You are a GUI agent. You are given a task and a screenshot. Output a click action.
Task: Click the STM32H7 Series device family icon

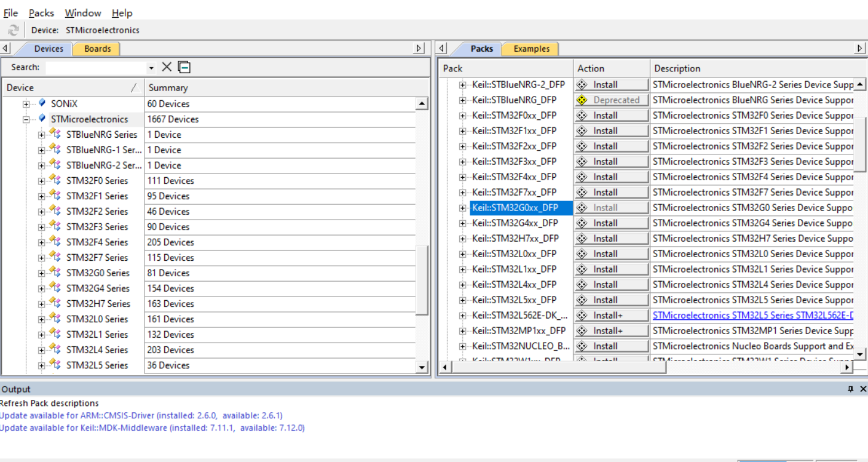point(55,303)
